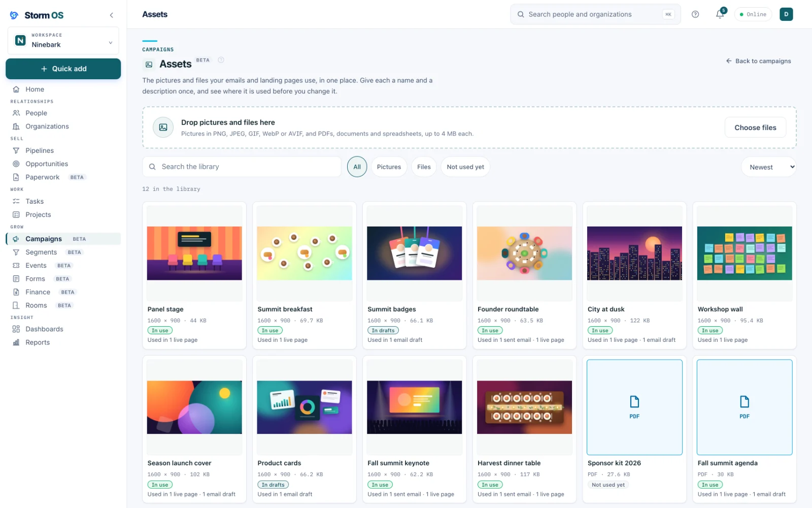812x508 pixels.
Task: Open the Online status indicator
Action: [753, 14]
